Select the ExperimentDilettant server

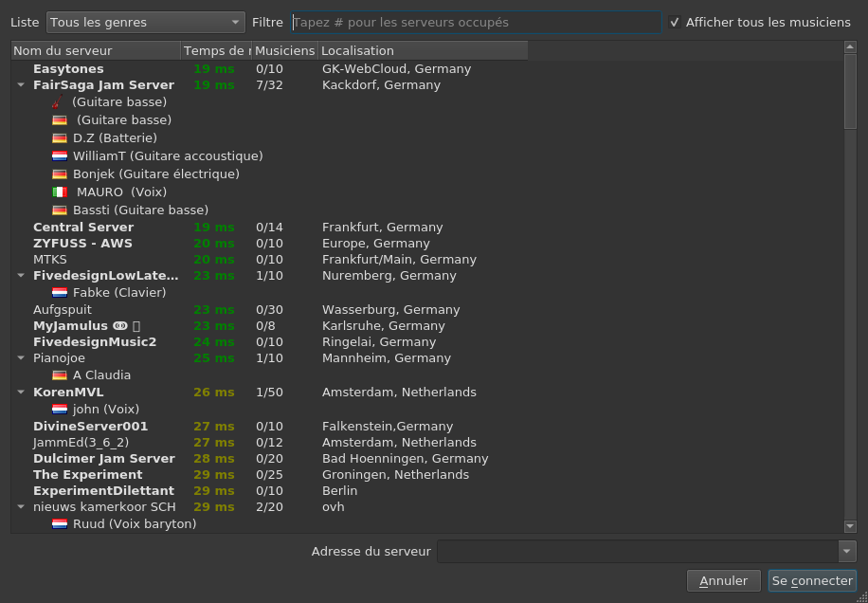pos(103,490)
